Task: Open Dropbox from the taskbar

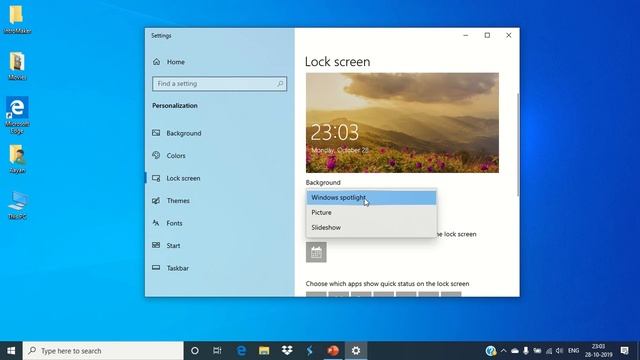Action: point(287,351)
